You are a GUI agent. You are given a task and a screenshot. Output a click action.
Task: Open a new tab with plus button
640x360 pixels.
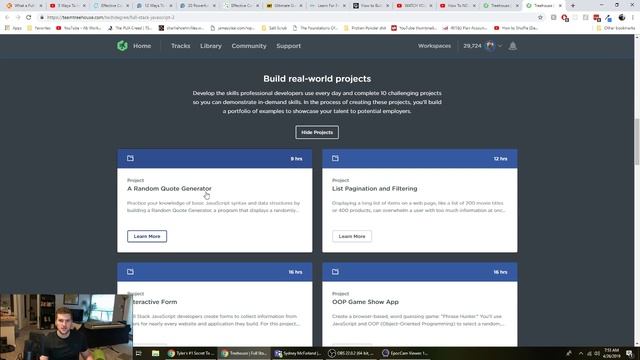click(x=573, y=6)
